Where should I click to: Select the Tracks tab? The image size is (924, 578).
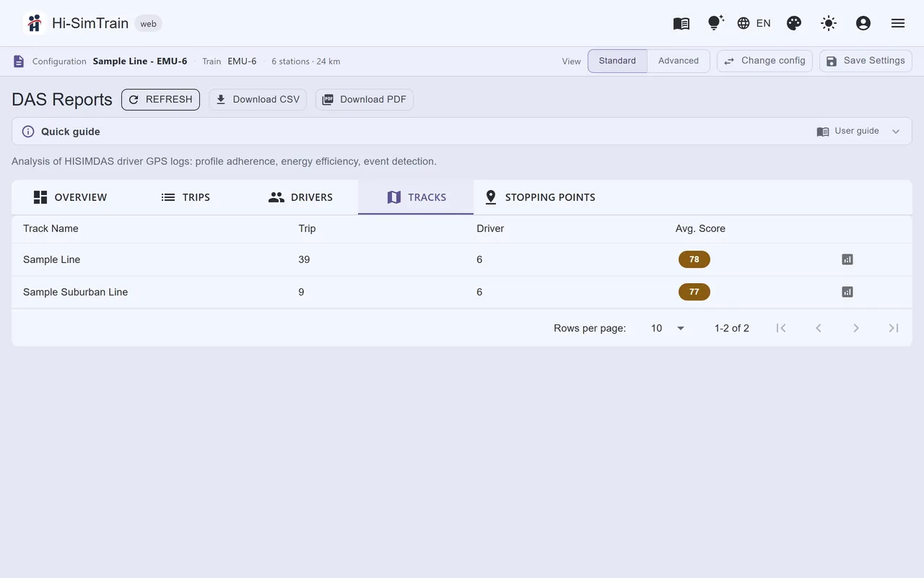tap(416, 197)
